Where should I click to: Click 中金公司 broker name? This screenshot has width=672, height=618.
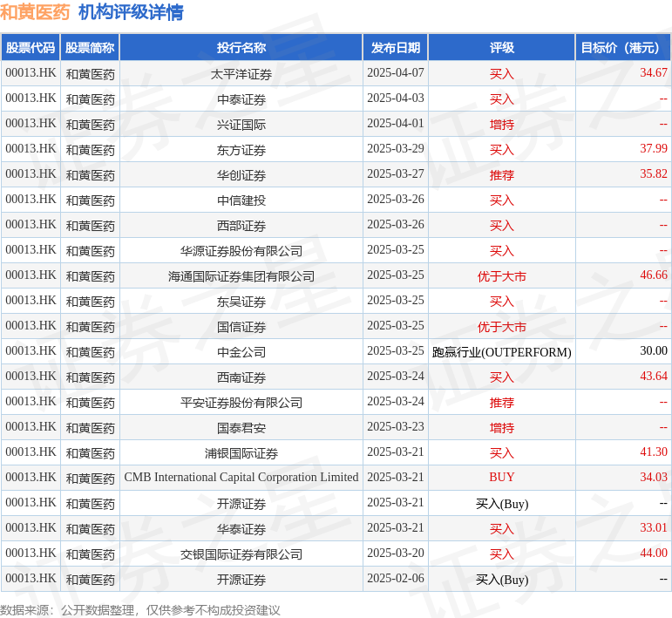pos(241,352)
